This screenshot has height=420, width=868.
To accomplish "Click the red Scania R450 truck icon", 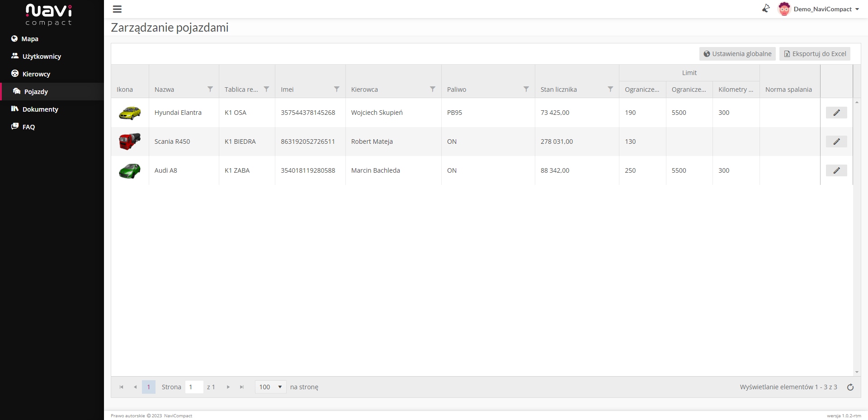I will (x=130, y=142).
